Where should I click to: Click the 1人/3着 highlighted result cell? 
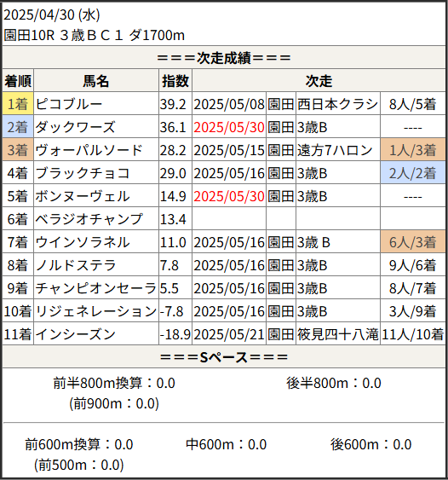[412, 150]
